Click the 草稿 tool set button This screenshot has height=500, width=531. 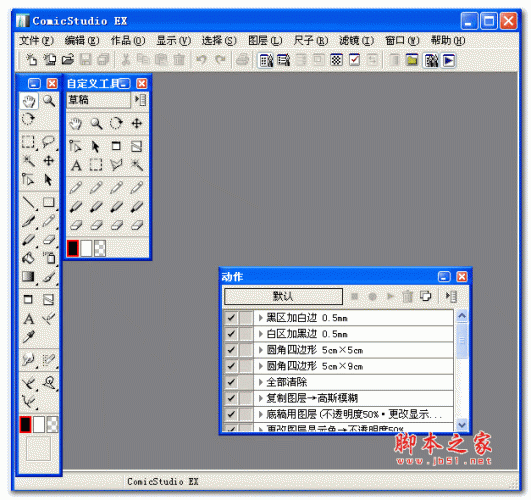(98, 100)
